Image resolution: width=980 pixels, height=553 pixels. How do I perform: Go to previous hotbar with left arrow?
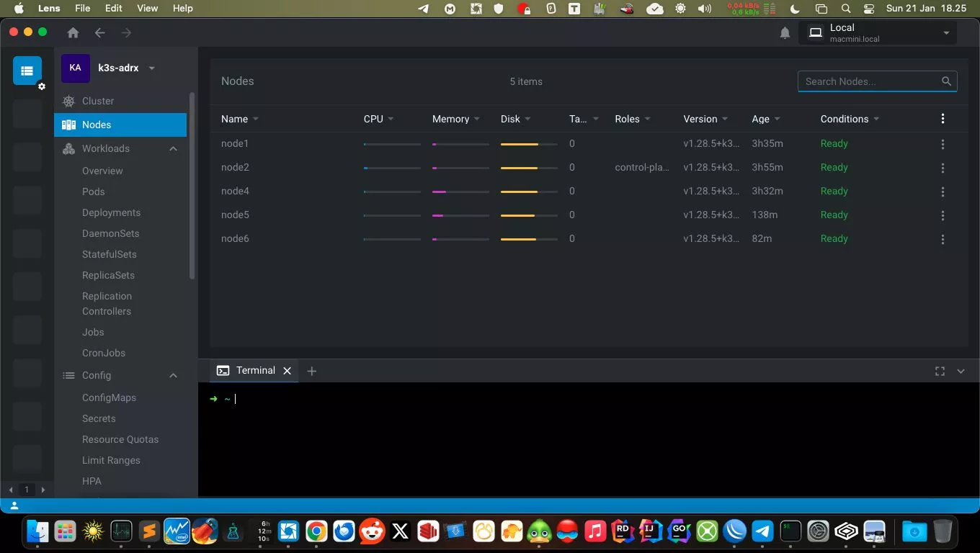(11, 490)
